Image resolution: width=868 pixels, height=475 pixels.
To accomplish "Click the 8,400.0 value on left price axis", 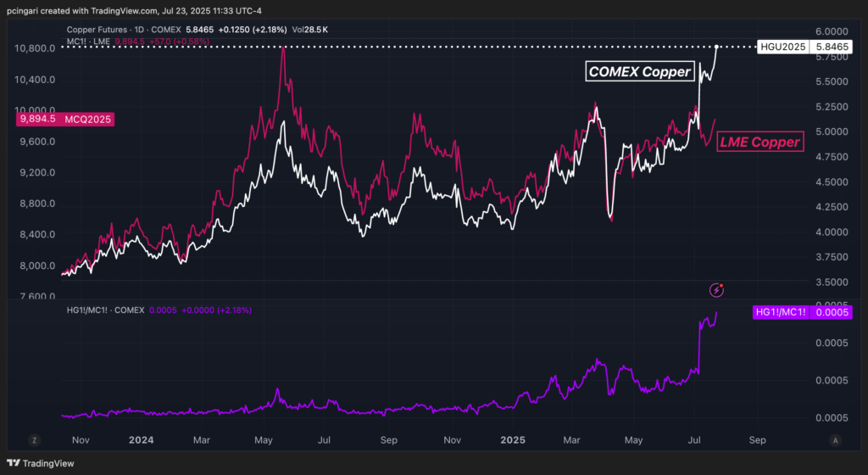I will click(x=37, y=235).
